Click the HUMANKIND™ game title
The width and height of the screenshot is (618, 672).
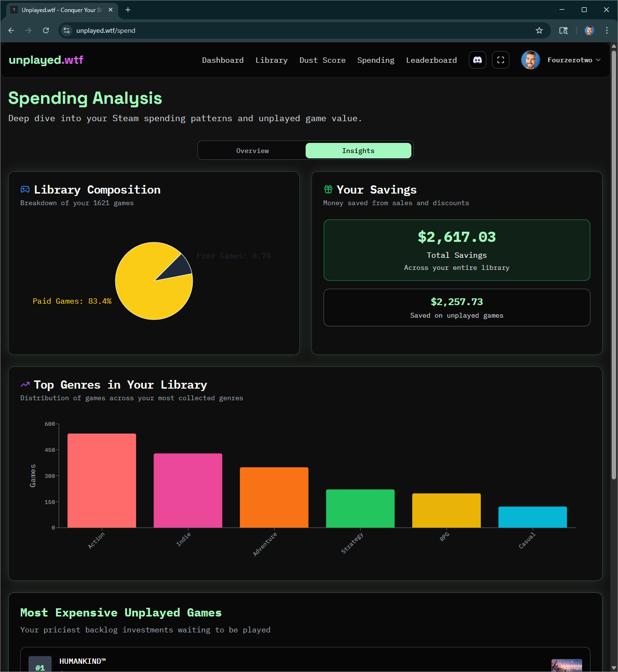[83, 661]
